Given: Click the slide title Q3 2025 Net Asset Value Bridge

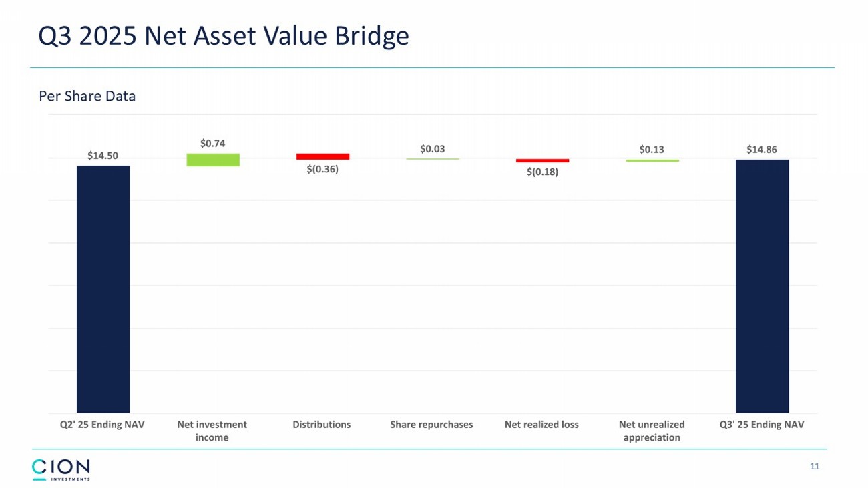Looking at the screenshot, I should pos(224,35).
